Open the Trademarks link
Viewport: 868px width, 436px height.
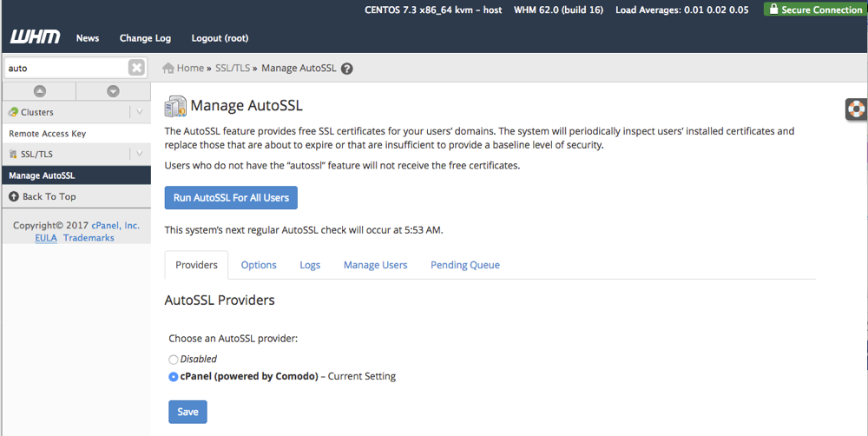89,238
